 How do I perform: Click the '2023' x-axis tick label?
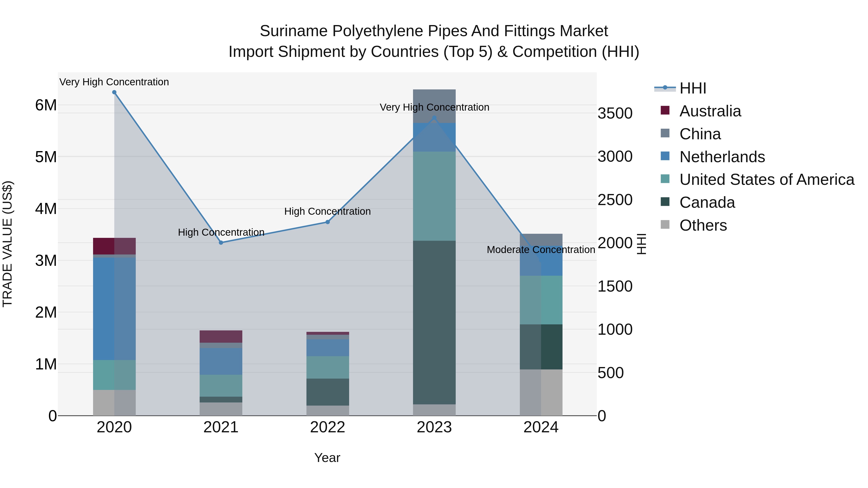(x=434, y=427)
